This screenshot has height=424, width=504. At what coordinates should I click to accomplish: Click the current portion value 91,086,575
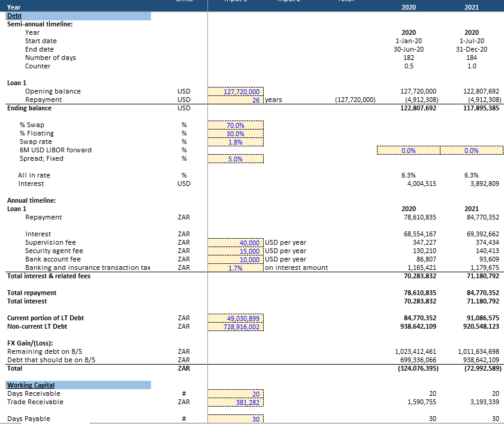(483, 318)
